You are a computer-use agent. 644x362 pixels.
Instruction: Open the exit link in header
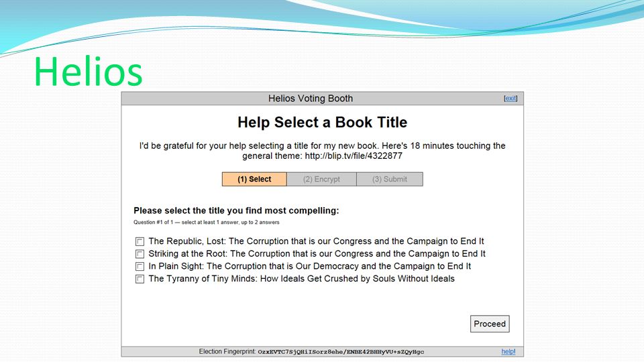click(x=511, y=99)
